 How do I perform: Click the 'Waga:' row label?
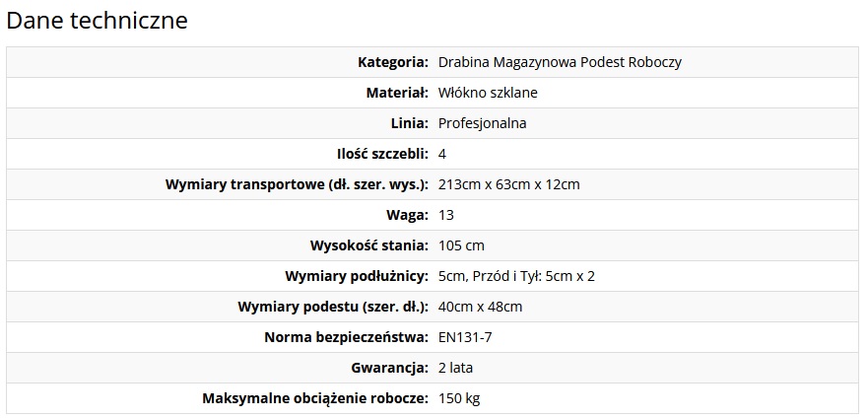408,215
